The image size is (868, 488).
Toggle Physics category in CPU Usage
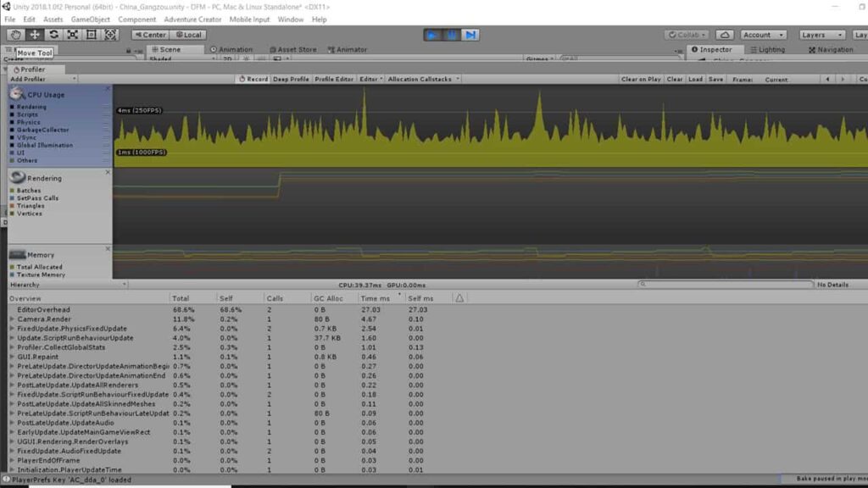point(12,122)
